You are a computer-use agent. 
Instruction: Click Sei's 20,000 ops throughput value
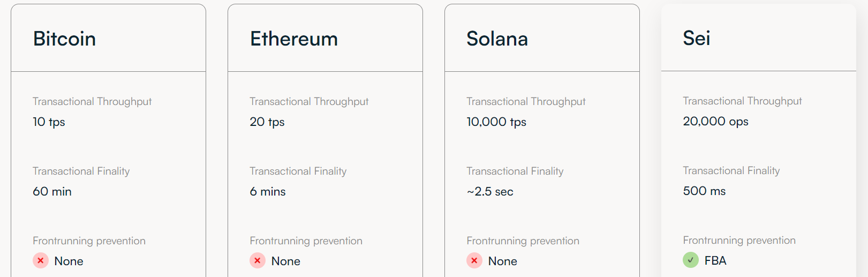pyautogui.click(x=715, y=122)
